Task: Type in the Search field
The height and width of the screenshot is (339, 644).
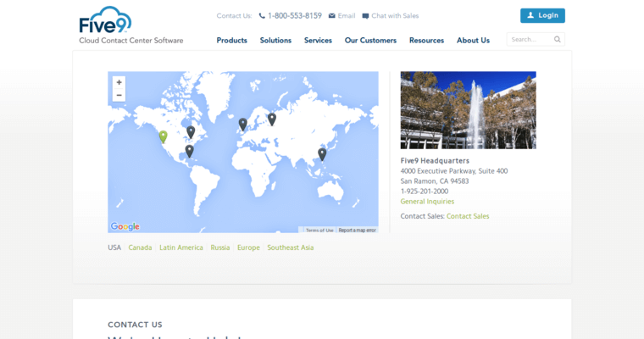Action: click(529, 39)
